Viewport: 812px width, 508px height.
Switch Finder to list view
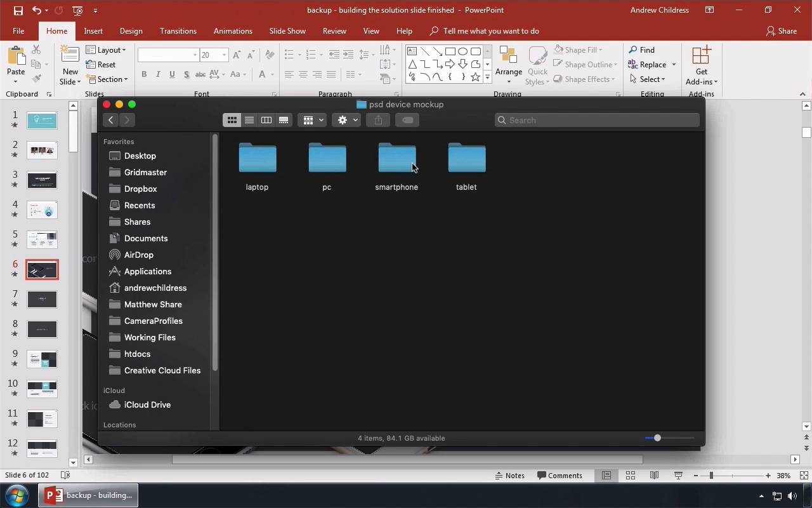(x=249, y=120)
